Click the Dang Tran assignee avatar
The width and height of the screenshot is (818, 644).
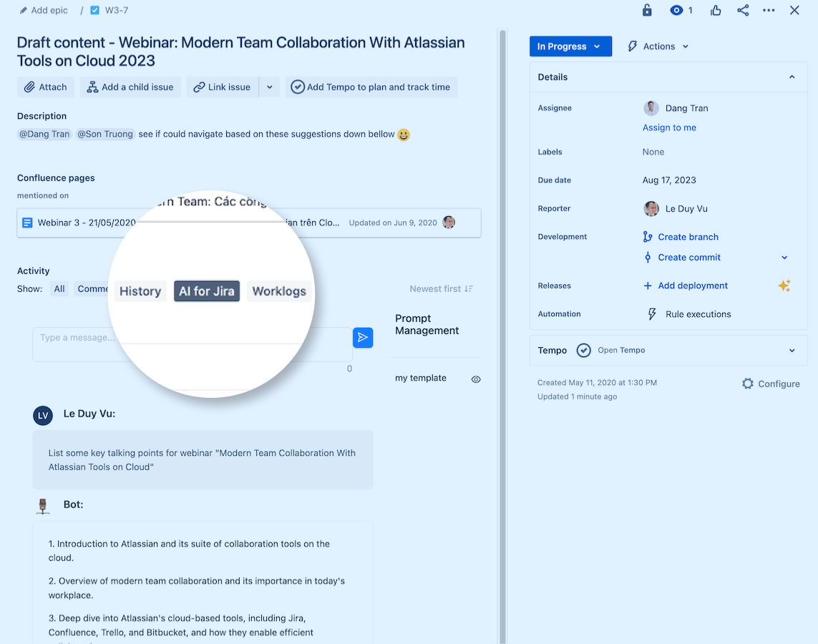point(651,108)
